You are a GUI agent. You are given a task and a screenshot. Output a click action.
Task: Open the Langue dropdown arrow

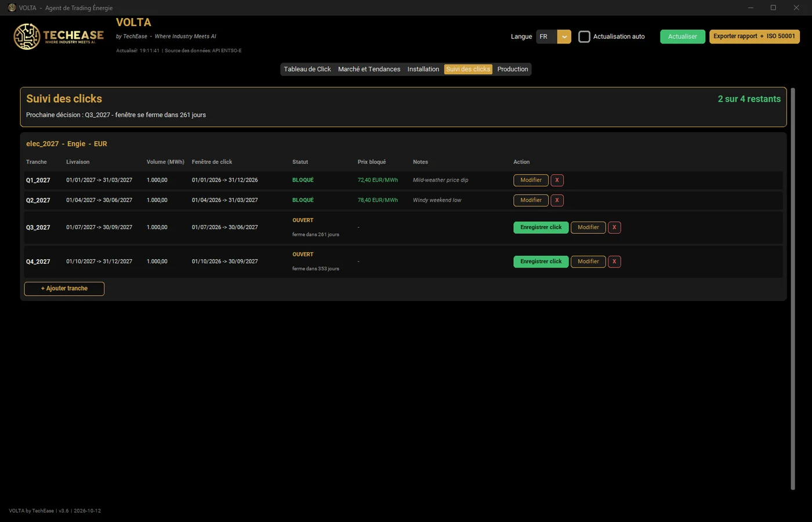coord(564,37)
